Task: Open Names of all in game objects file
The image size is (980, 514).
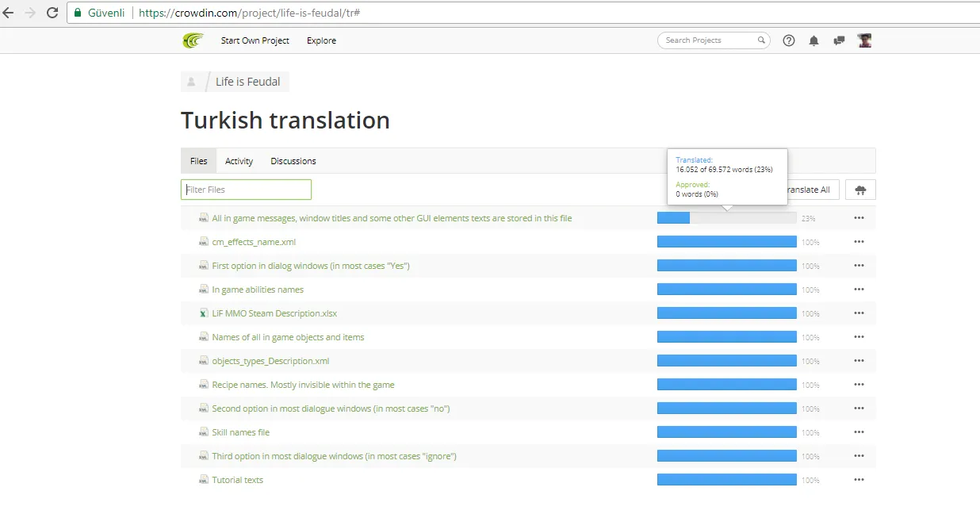Action: pyautogui.click(x=288, y=337)
